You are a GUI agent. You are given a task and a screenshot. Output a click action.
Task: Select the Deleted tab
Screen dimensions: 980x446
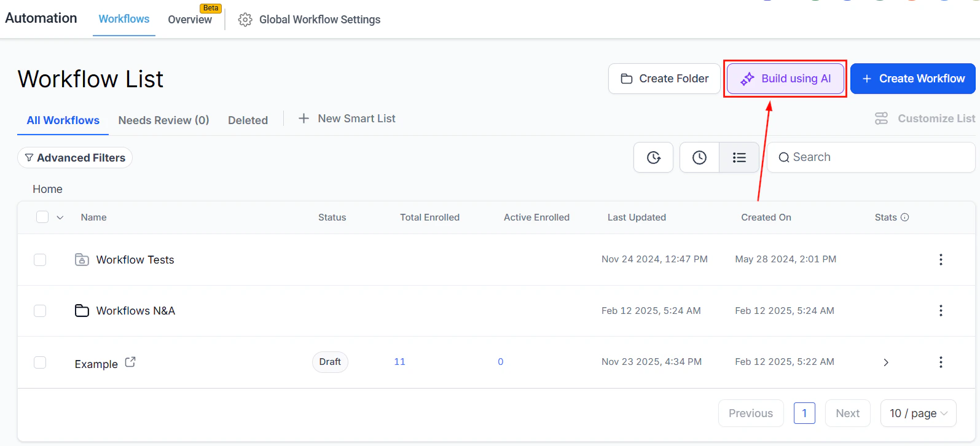click(248, 120)
